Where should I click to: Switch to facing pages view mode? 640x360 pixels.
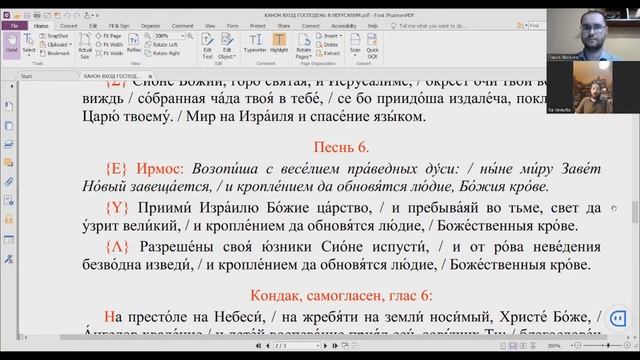(x=523, y=346)
